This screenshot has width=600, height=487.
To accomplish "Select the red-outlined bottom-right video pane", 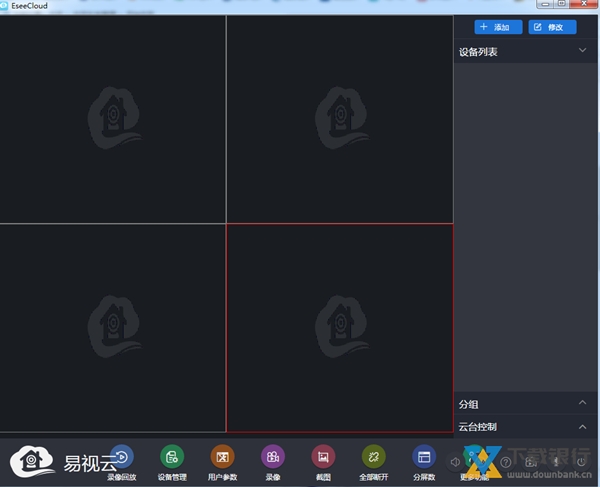I will click(x=340, y=328).
